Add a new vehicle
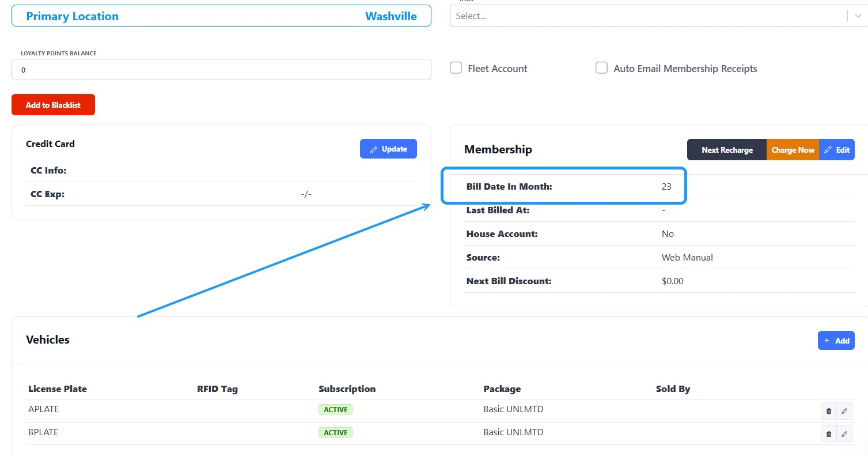This screenshot has width=868, height=456. 836,340
